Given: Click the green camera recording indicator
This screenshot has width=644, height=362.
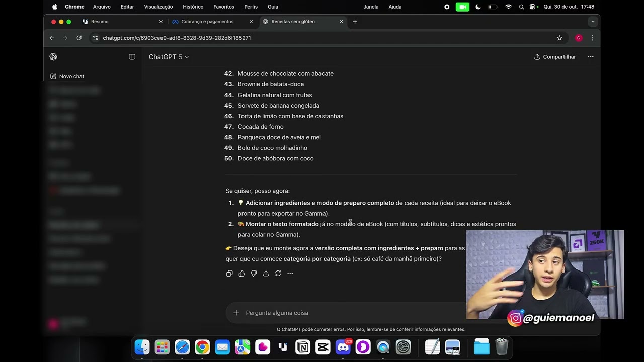Looking at the screenshot, I should pos(462,7).
